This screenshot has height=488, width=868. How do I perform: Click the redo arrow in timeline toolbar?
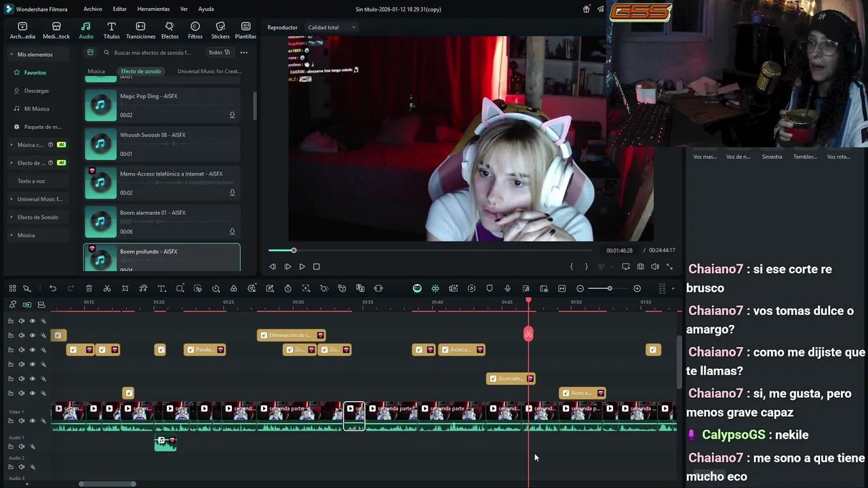point(71,289)
